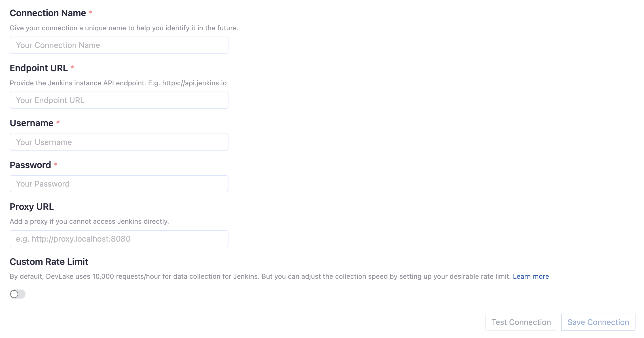Click the Save Connection button
Image resolution: width=644 pixels, height=338 pixels.
pos(598,322)
